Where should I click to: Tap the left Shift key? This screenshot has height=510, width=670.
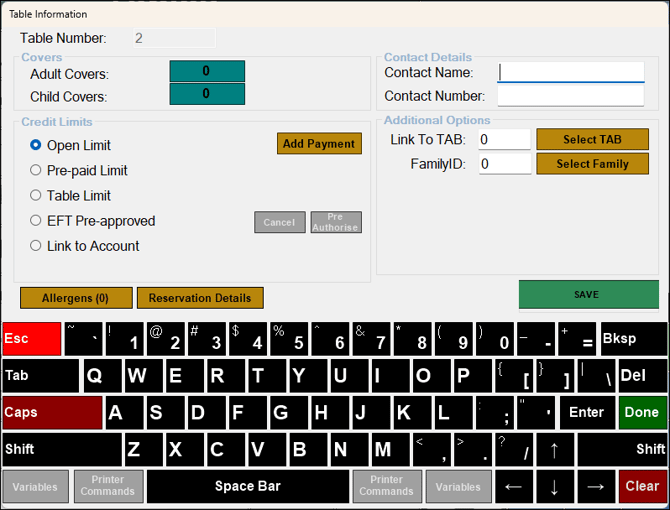point(62,449)
